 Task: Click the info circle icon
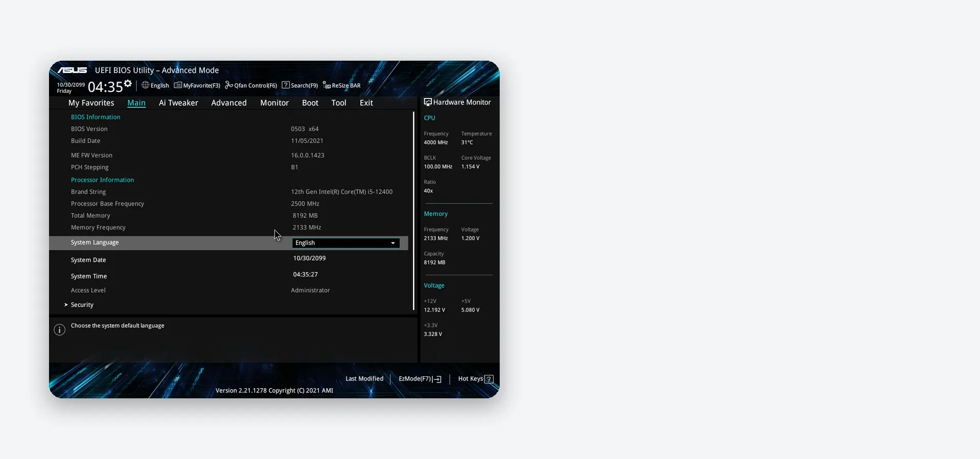click(60, 330)
